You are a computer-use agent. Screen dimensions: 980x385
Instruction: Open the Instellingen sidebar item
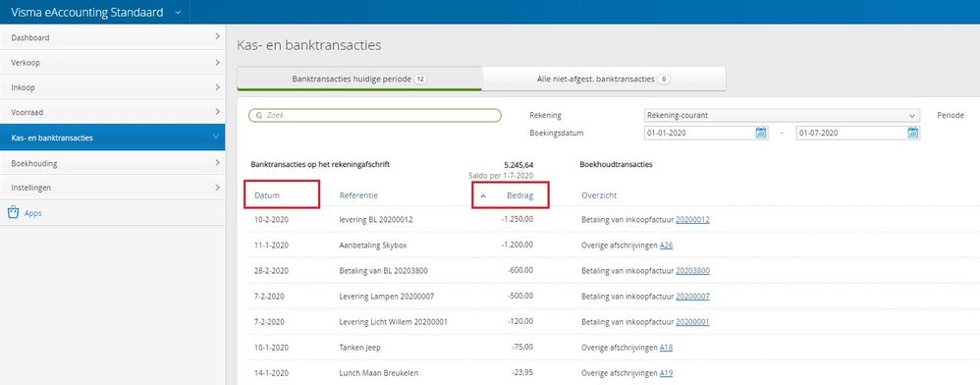click(113, 188)
